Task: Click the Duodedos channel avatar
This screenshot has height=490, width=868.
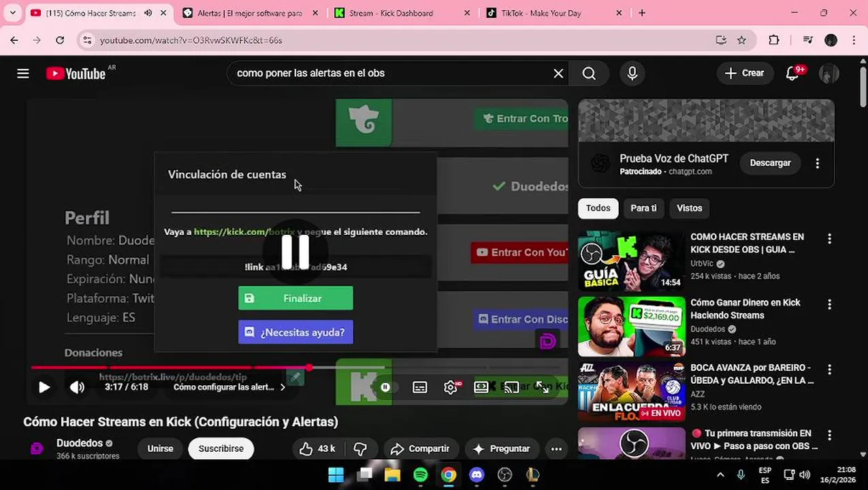Action: tap(37, 448)
